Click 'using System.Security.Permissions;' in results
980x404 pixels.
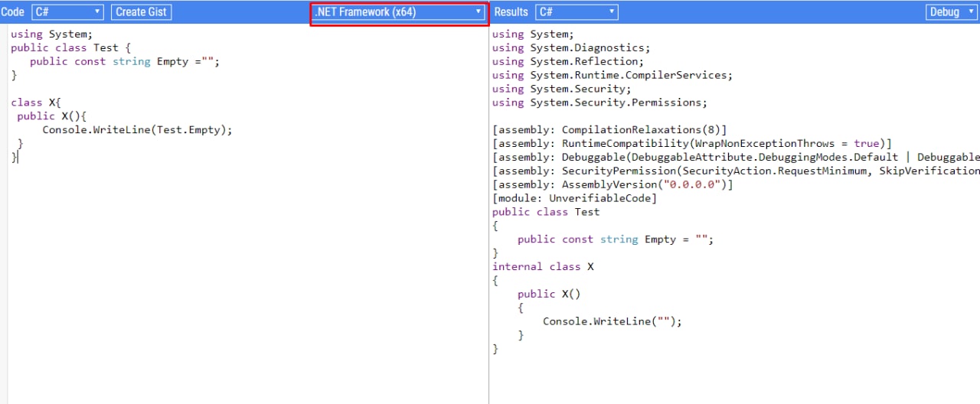[600, 103]
